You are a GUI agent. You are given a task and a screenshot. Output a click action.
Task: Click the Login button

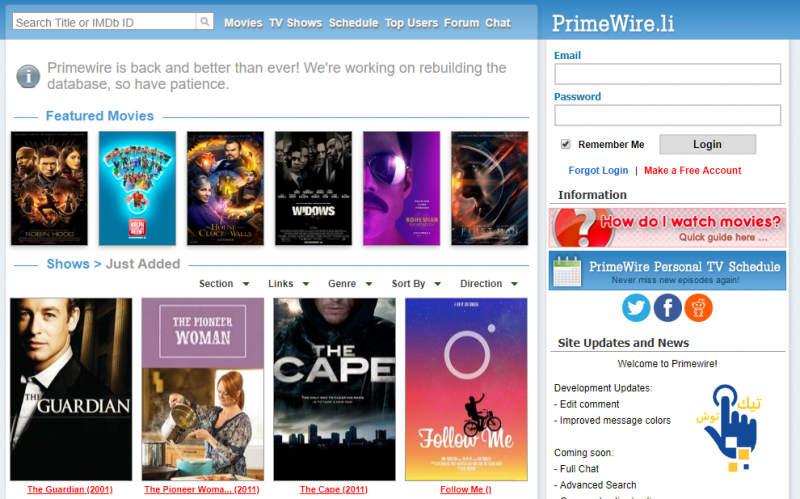[x=707, y=144]
